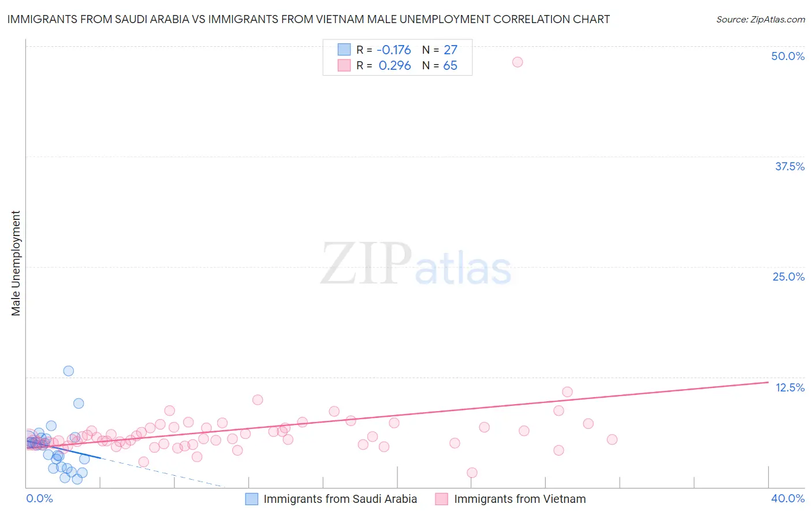Select the Immigrants from Saudi Arabia legend label
The width and height of the screenshot is (812, 515).
[340, 499]
